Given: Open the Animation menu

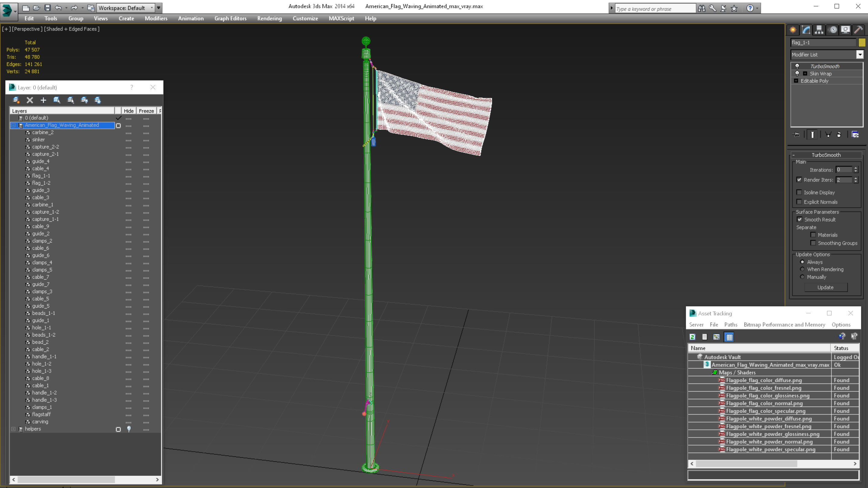Looking at the screenshot, I should [x=191, y=18].
